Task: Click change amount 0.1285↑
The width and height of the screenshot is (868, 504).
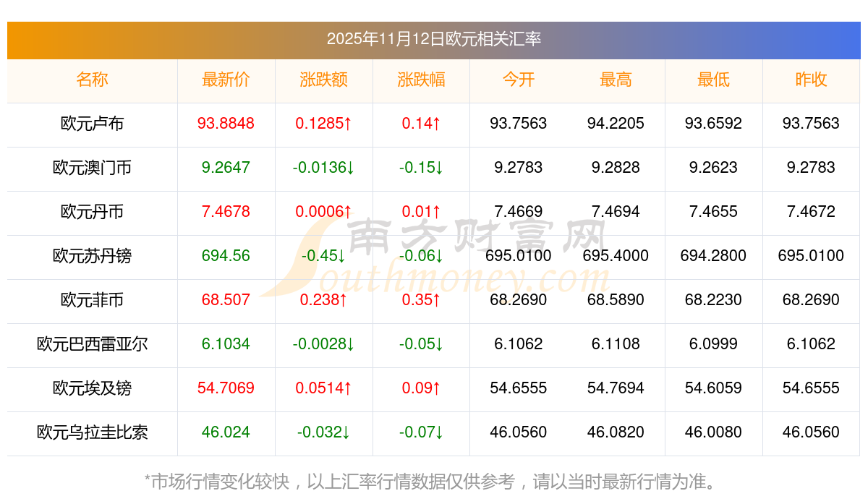Action: point(323,124)
